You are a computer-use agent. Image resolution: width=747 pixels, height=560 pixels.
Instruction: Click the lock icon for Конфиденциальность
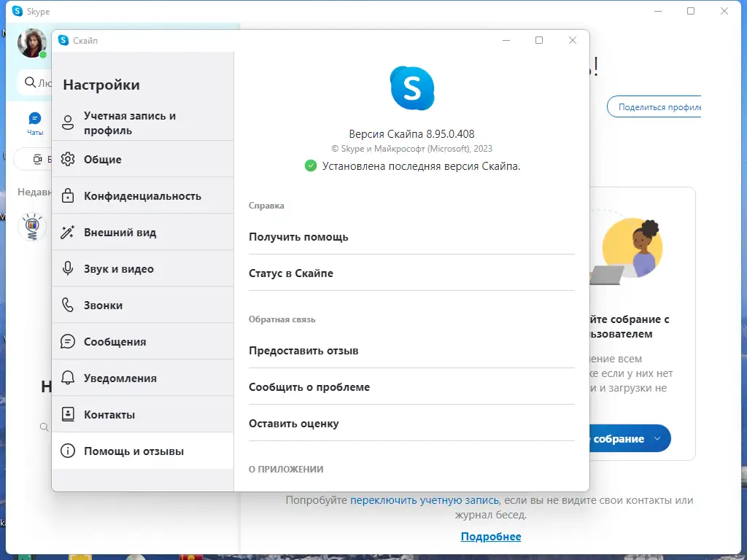pyautogui.click(x=68, y=195)
